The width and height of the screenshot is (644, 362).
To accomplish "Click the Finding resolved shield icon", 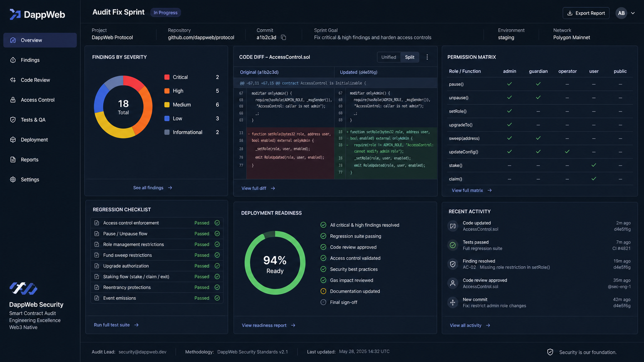I will (x=453, y=264).
